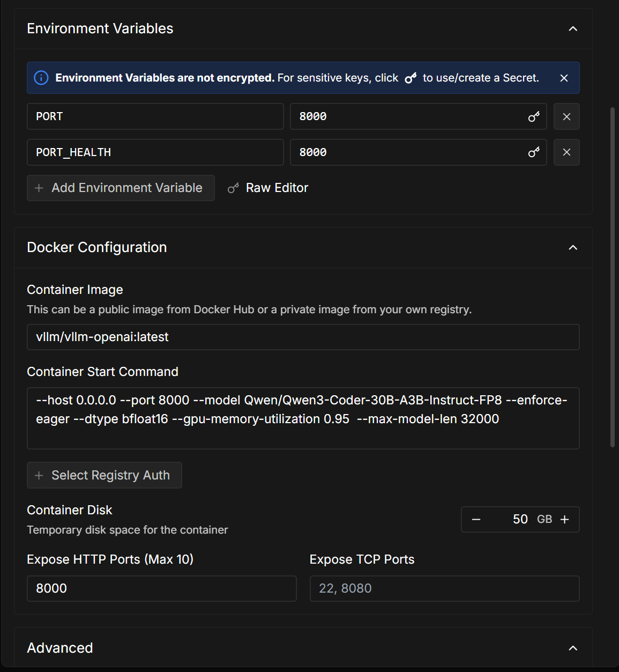The width and height of the screenshot is (619, 672).
Task: Click the 'Container Image' label text
Action: click(x=75, y=290)
